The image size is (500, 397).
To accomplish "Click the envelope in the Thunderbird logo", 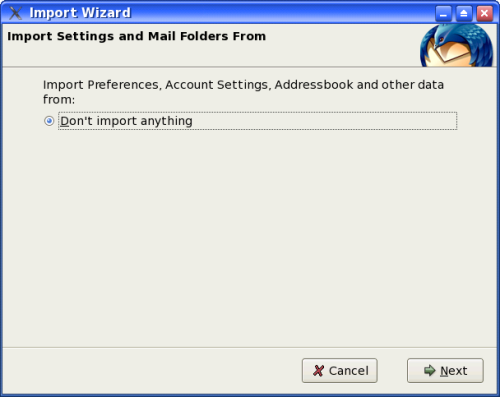I will pyautogui.click(x=448, y=53).
